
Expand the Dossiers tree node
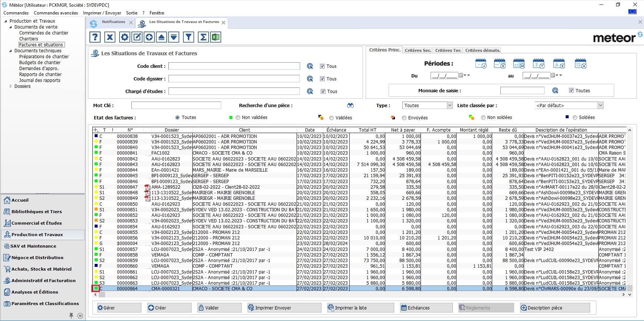click(11, 86)
